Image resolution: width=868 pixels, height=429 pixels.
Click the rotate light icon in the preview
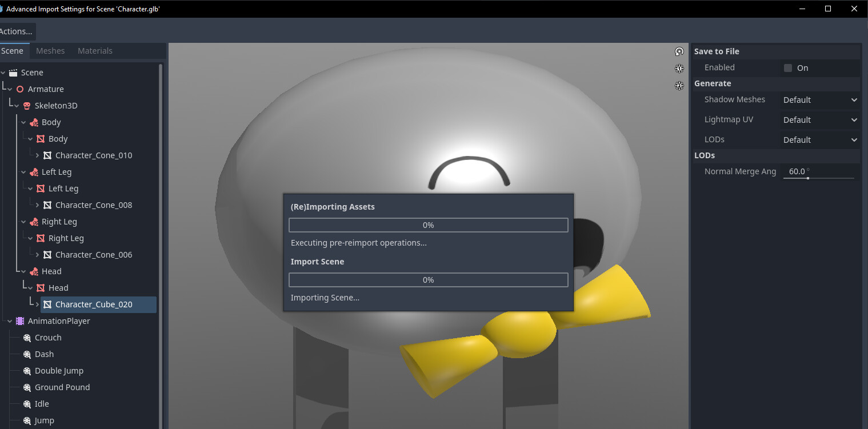click(679, 51)
